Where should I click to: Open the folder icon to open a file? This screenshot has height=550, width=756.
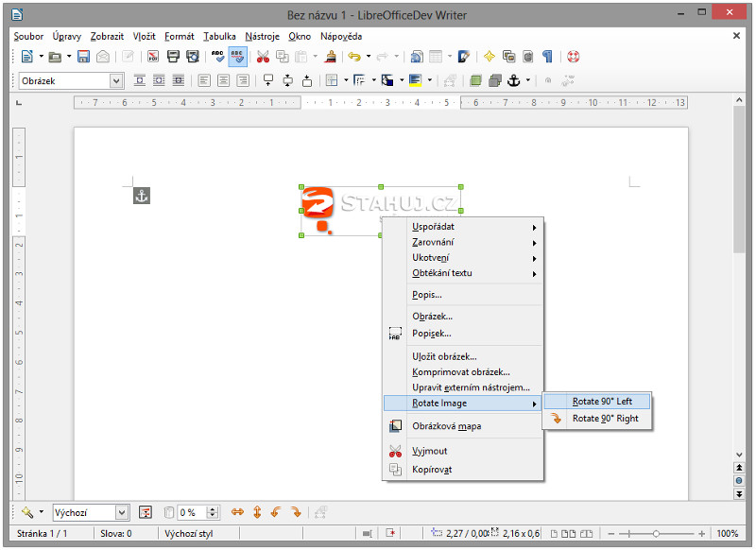point(55,57)
